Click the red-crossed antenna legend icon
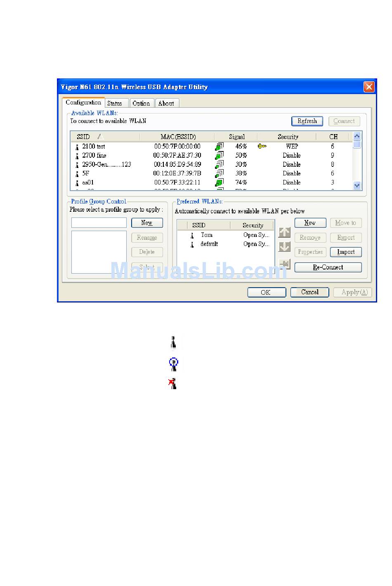Viewport: 392px width, 586px height. click(x=173, y=383)
